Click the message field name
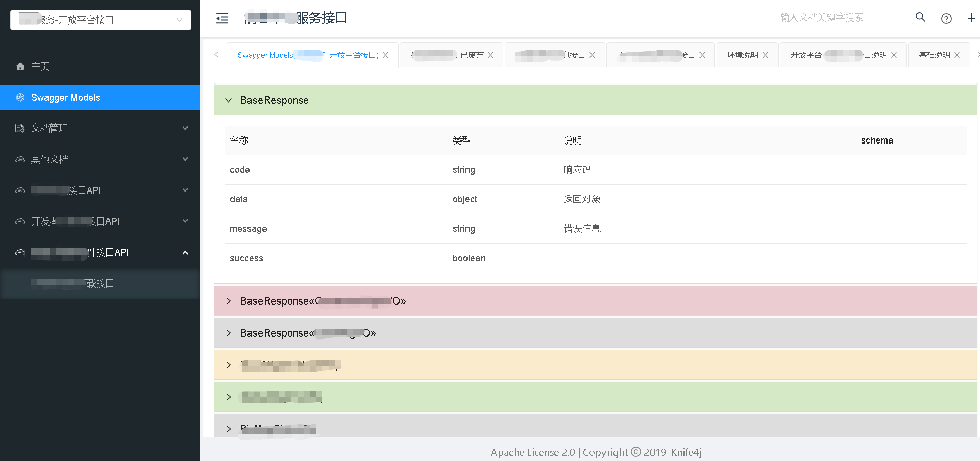980x461 pixels. pyautogui.click(x=248, y=229)
